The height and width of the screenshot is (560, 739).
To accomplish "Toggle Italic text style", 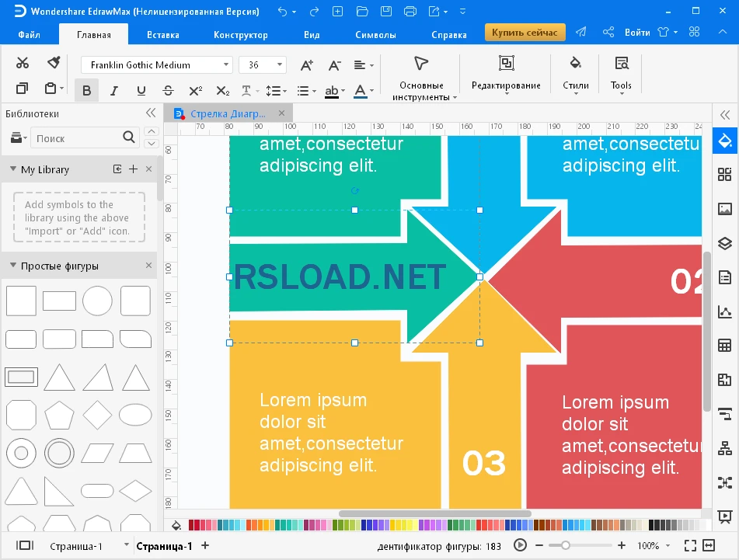I will [114, 91].
